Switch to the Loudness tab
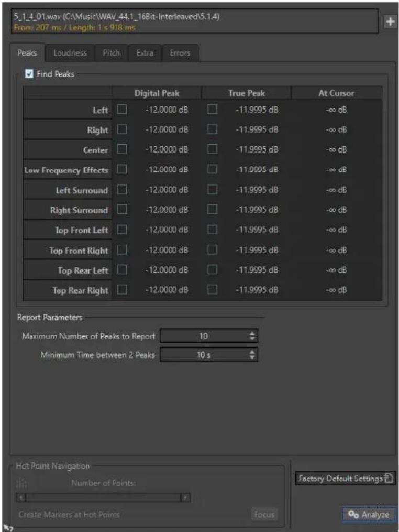399x532 pixels. [x=70, y=53]
